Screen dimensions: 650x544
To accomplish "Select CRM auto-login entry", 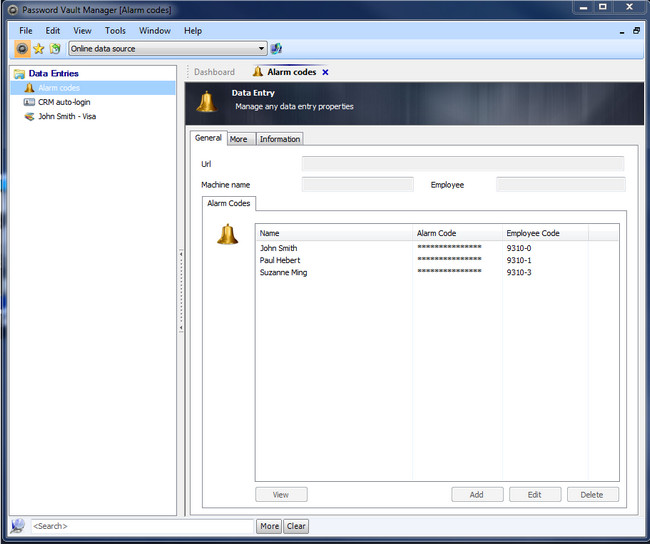I will point(64,102).
